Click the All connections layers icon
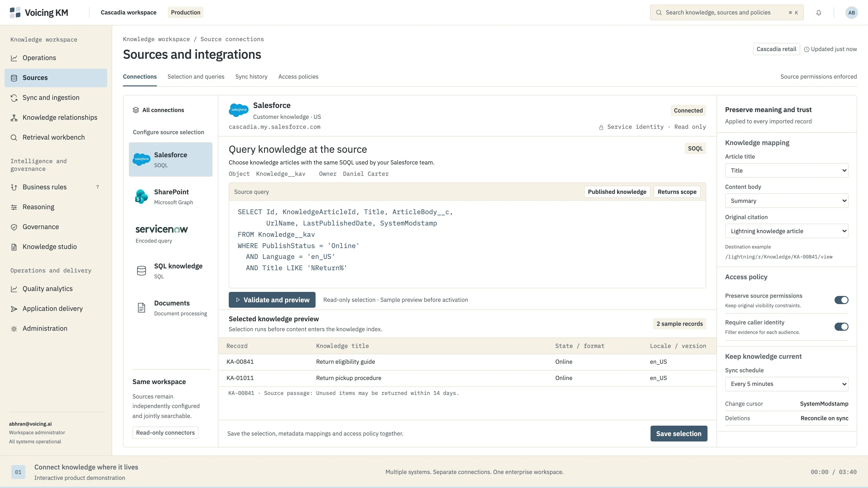 136,110
